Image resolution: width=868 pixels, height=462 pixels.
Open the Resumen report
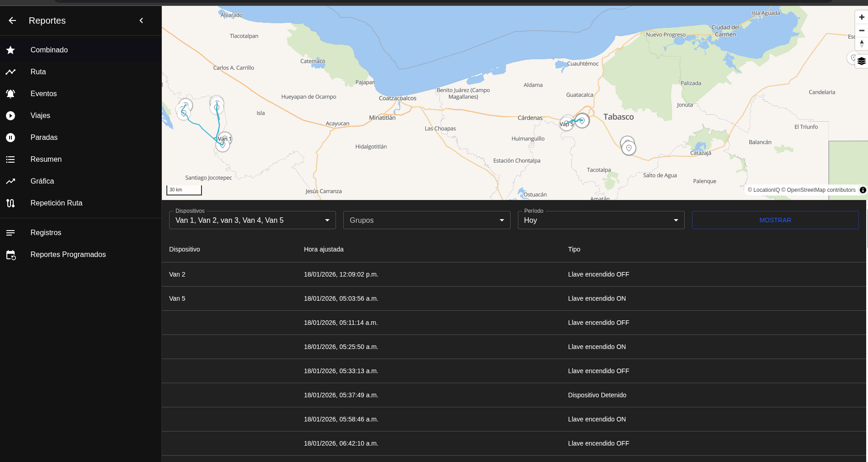click(x=46, y=159)
